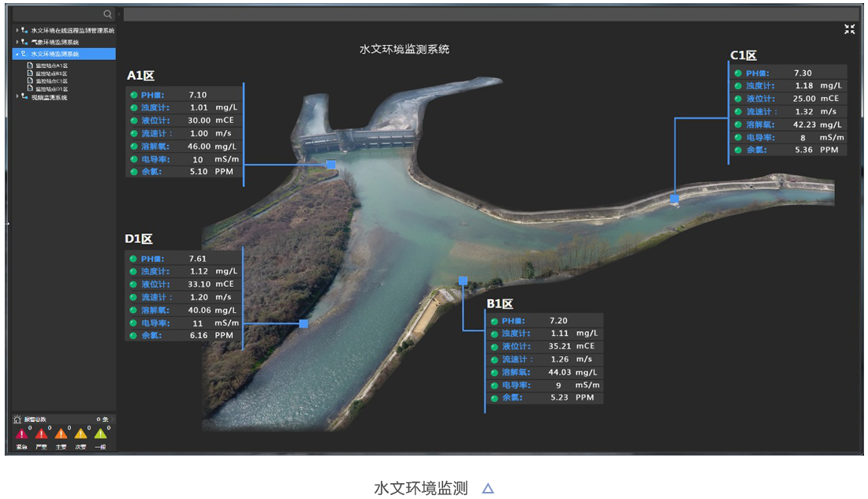Click the green PH值 status indicator in A1区
The height and width of the screenshot is (499, 868).
click(x=134, y=95)
